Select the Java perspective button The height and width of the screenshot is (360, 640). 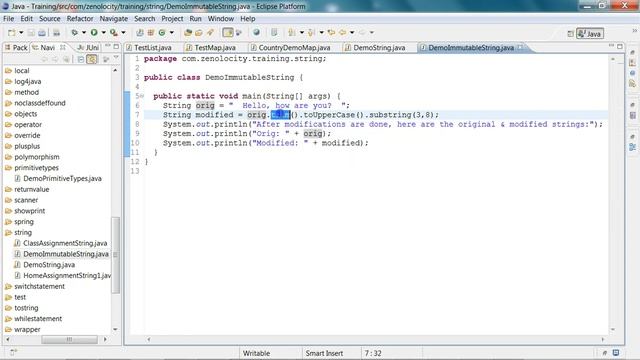590,34
